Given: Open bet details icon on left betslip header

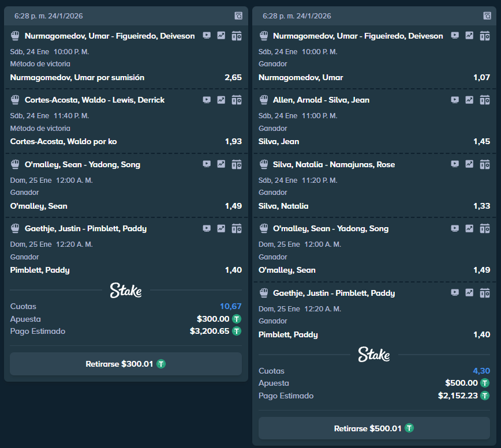Looking at the screenshot, I should [x=238, y=16].
